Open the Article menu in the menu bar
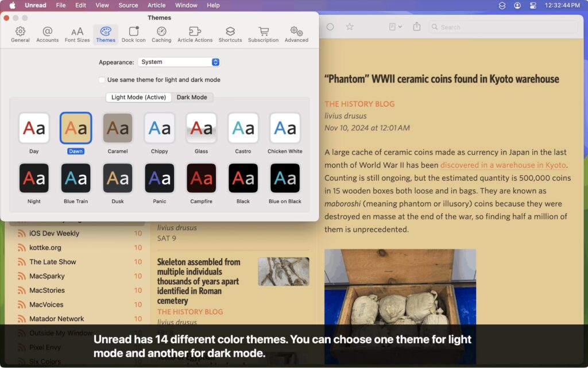The image size is (588, 368). (x=156, y=5)
